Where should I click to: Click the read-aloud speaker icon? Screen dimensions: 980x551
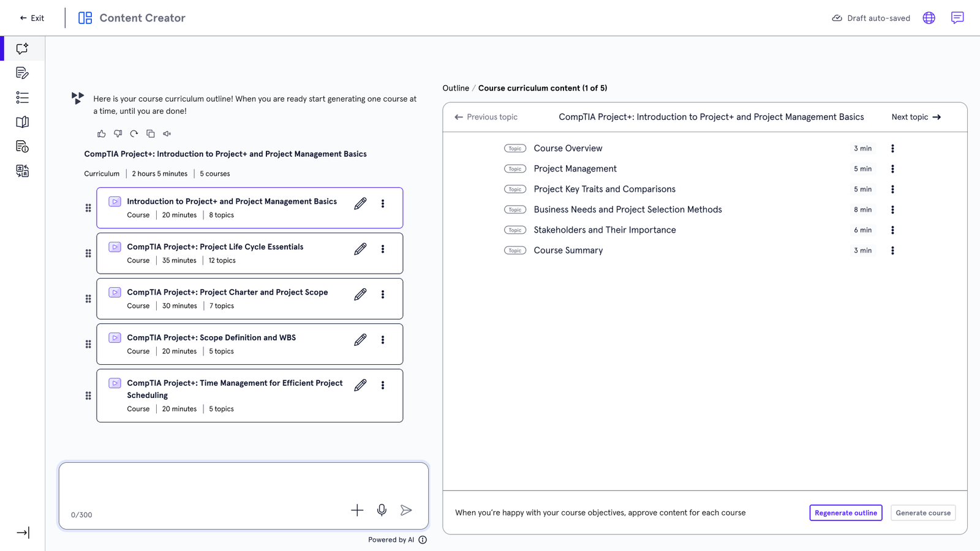(167, 133)
